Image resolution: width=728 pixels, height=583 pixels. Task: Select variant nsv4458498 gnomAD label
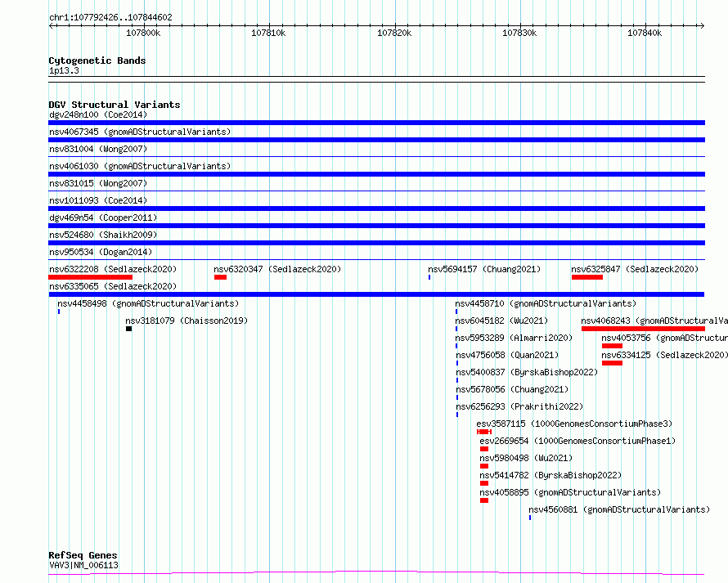click(x=148, y=303)
